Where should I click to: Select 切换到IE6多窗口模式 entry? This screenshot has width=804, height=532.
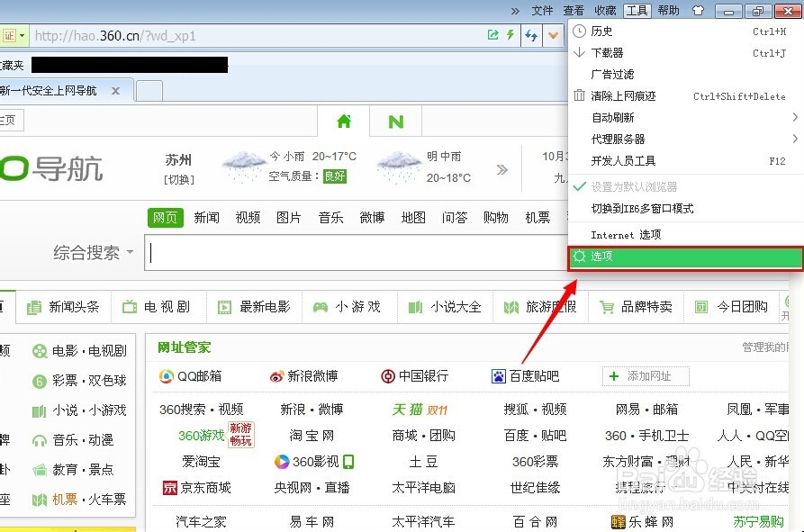pos(685,209)
